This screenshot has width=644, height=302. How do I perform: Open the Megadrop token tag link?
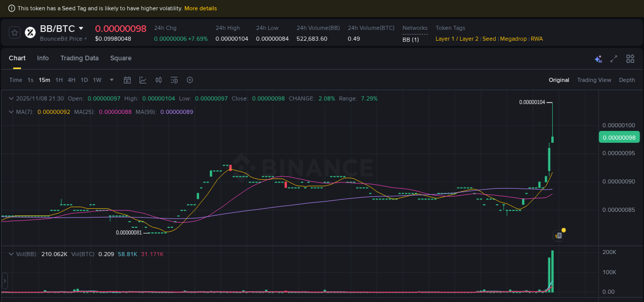point(513,39)
